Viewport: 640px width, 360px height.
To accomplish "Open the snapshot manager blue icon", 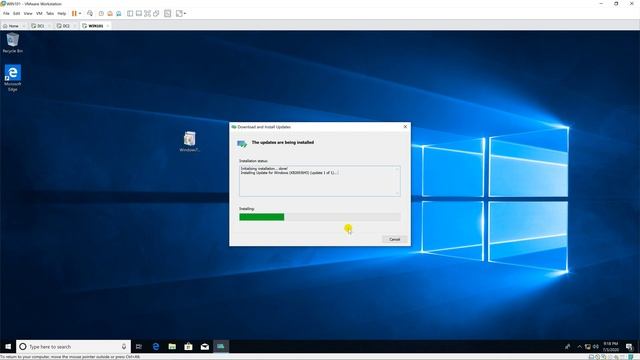I will click(x=118, y=13).
